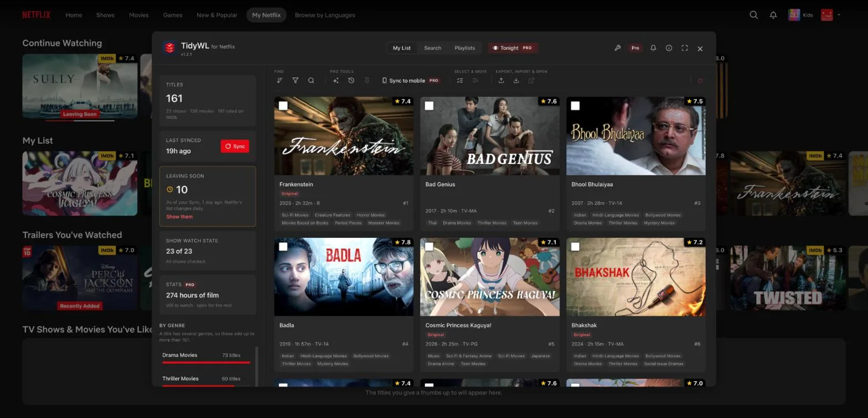Viewport: 868px width, 418px height.
Task: Click the Sully progress bar in Continue Watching
Action: pos(80,120)
